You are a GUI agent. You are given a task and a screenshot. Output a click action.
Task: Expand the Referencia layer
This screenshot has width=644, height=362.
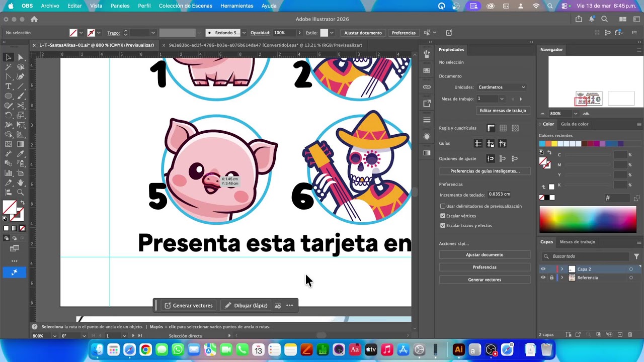coord(562,278)
